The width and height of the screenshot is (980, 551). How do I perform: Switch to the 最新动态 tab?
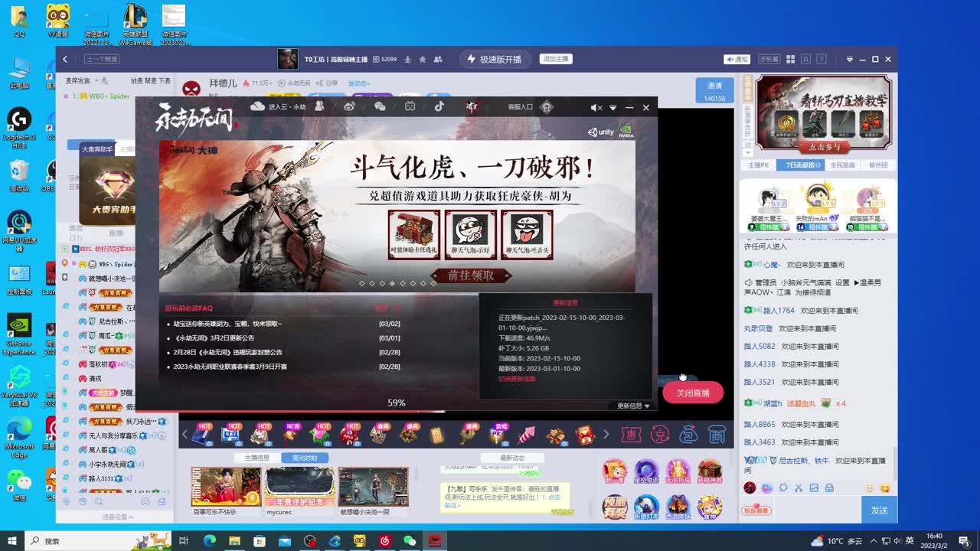513,458
